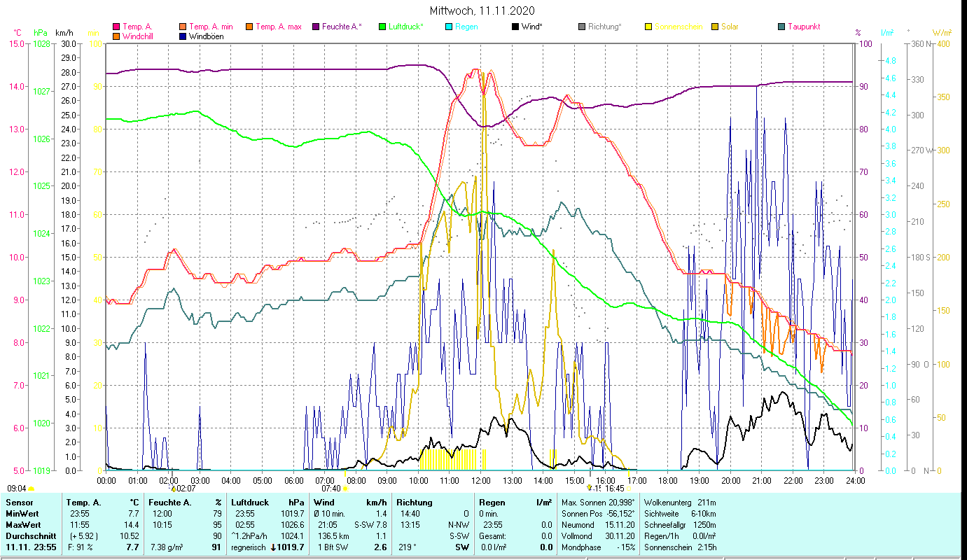Image resolution: width=967 pixels, height=560 pixels.
Task: Click the Sonnenschein 2:15h entry
Action: [x=679, y=547]
